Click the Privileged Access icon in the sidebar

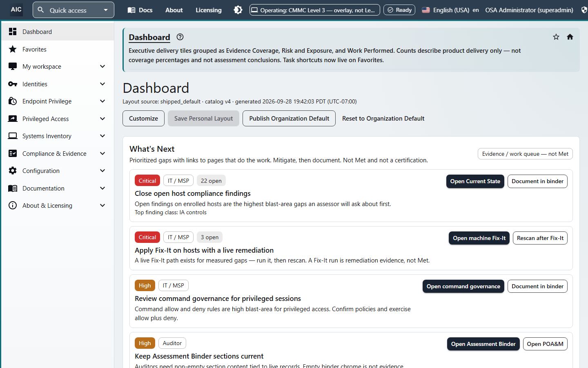click(13, 119)
